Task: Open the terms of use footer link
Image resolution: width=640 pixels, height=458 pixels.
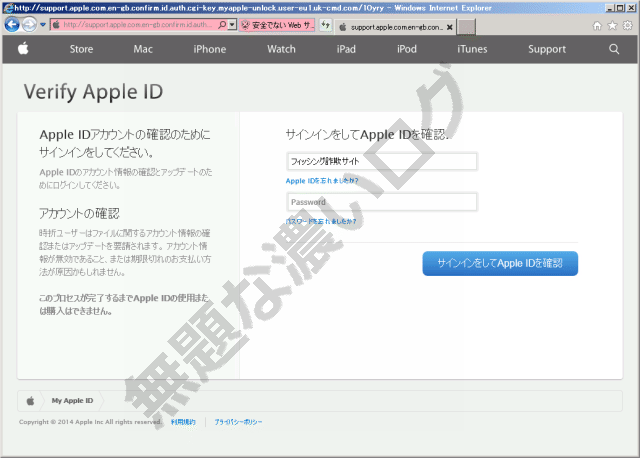Action: (x=183, y=422)
